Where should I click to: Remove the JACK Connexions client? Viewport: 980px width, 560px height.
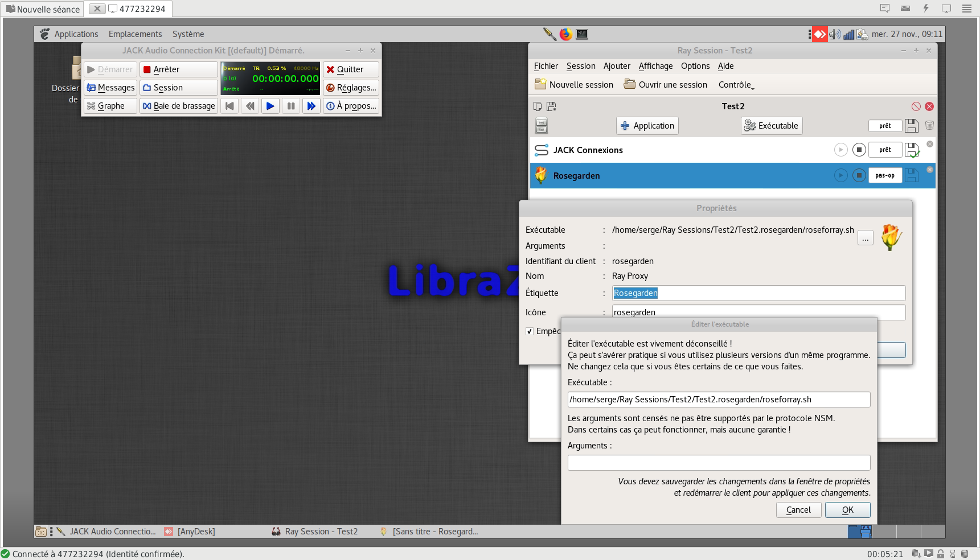[x=930, y=144]
